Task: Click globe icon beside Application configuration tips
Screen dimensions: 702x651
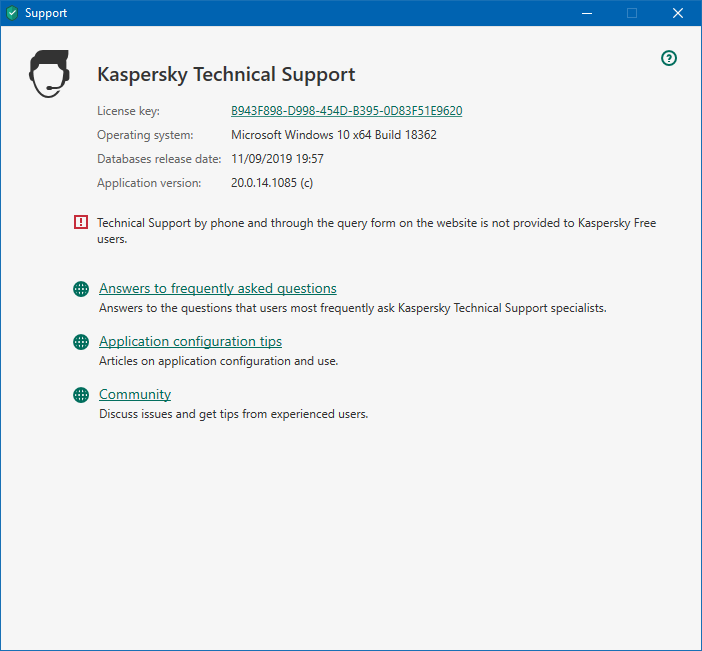Action: point(81,342)
